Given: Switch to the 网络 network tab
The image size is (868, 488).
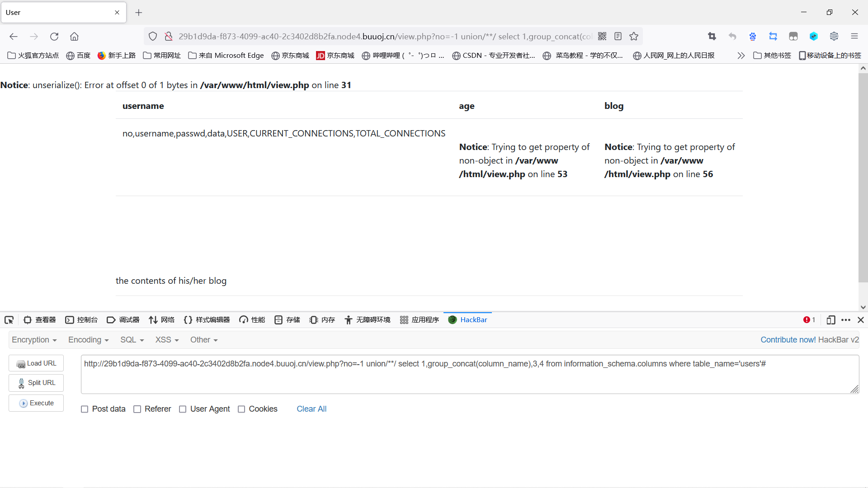Looking at the screenshot, I should (x=162, y=320).
